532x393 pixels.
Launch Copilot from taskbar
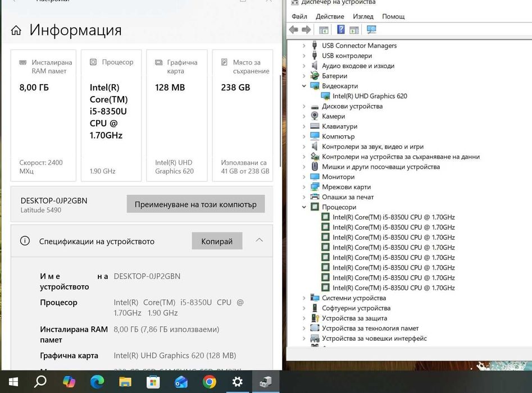[x=69, y=382]
